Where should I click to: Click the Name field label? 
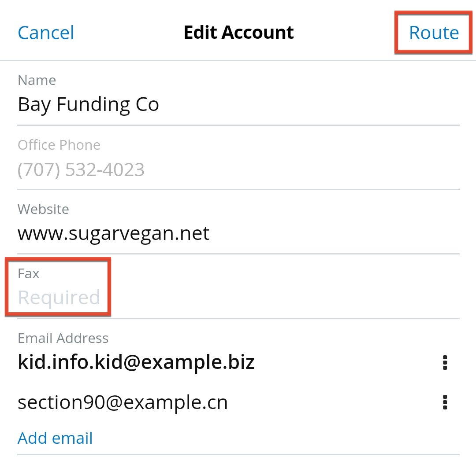click(37, 81)
